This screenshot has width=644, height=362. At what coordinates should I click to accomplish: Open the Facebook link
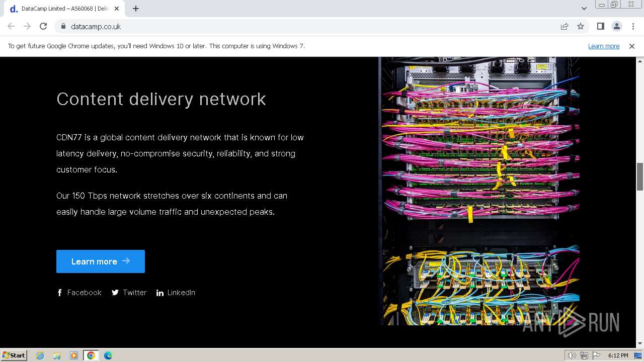pyautogui.click(x=79, y=293)
